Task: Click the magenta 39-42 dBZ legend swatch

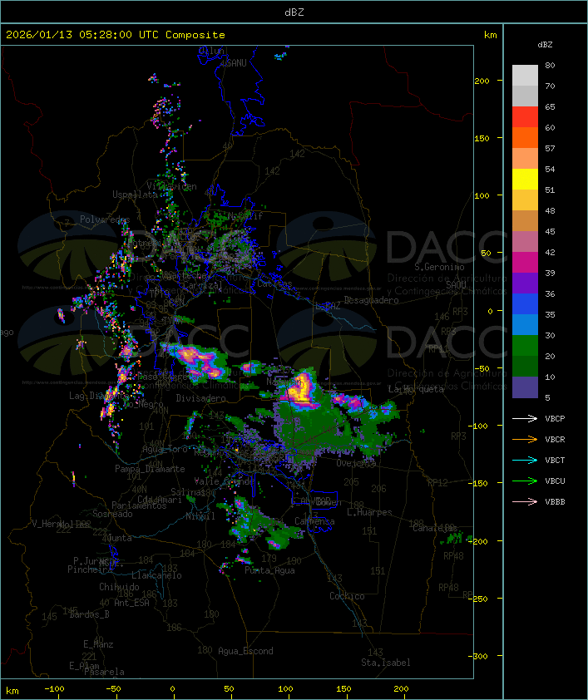Action: click(x=525, y=263)
